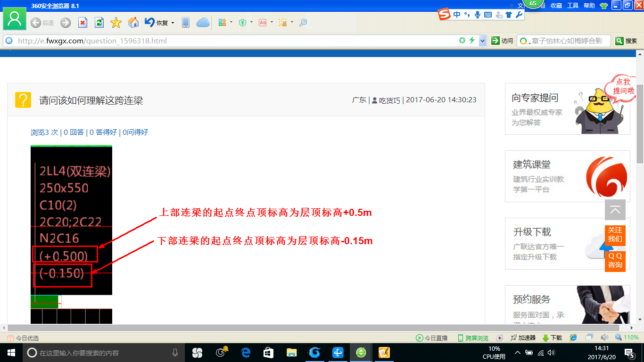The image size is (644, 362).
Task: Click the 吃货巧 author name
Action: (389, 100)
